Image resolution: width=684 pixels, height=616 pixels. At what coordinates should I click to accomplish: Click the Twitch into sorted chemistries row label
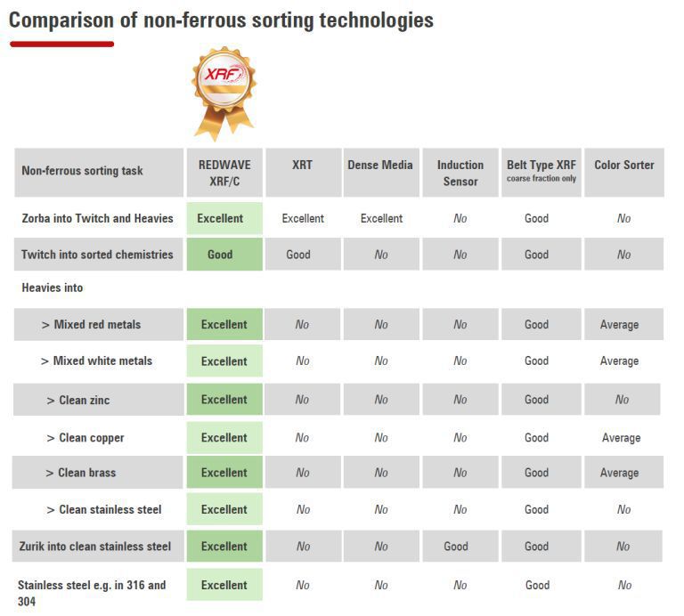tap(97, 255)
